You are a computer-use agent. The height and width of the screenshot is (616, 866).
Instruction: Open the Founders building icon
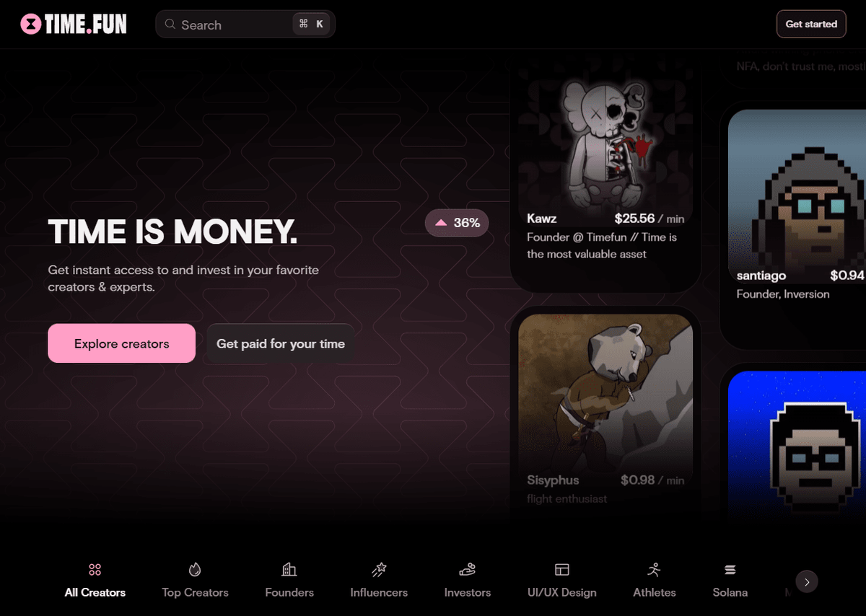pos(289,570)
